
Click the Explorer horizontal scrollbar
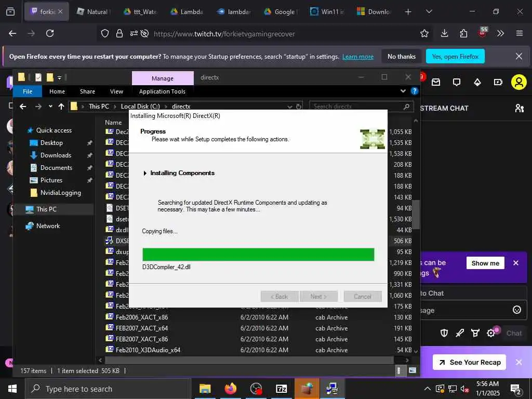(249, 360)
